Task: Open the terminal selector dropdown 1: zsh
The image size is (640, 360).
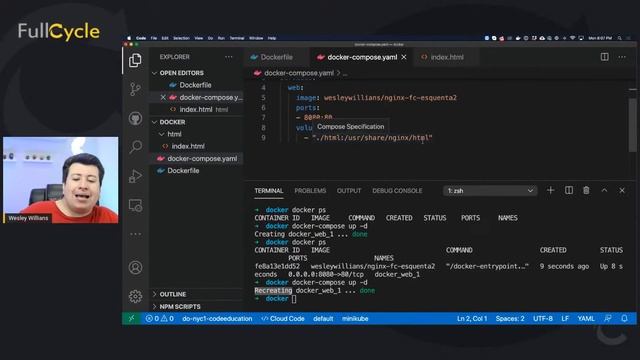Action: click(x=490, y=191)
